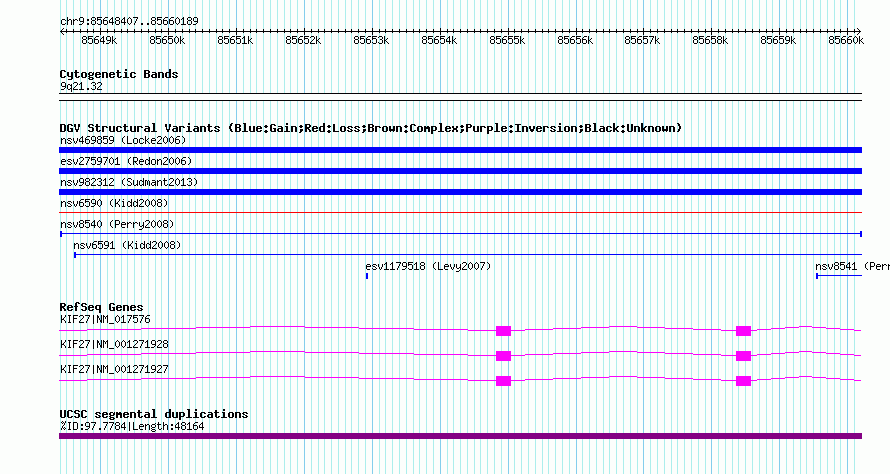The height and width of the screenshot is (474, 890).
Task: Click the esv1179518 (Levy2007) variant marker
Action: click(x=367, y=276)
